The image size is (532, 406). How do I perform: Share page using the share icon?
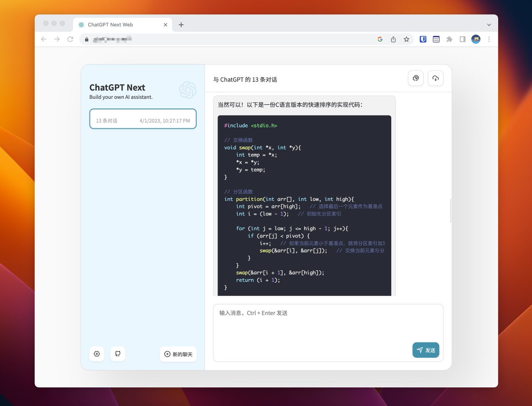(x=393, y=39)
